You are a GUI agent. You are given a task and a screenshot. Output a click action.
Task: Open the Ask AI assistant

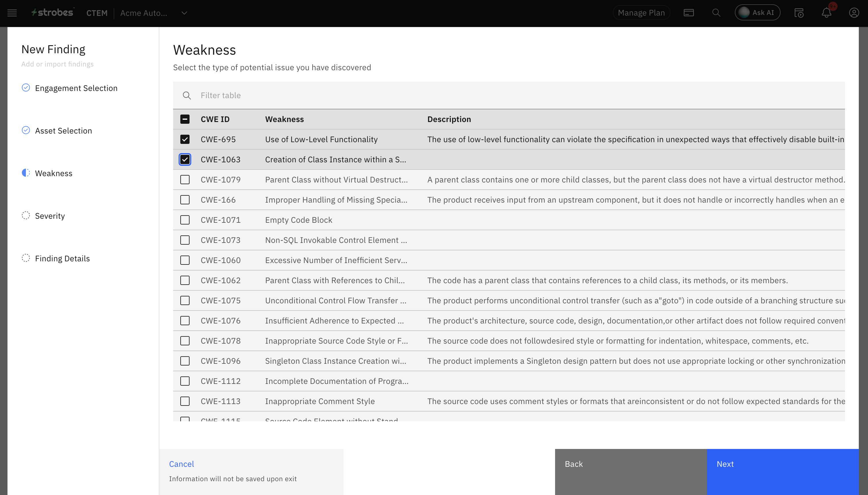coord(757,13)
